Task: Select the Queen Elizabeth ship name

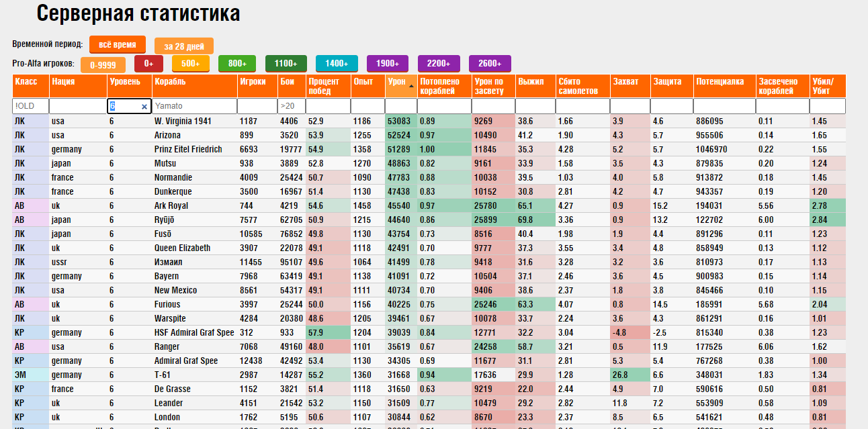Action: click(183, 248)
